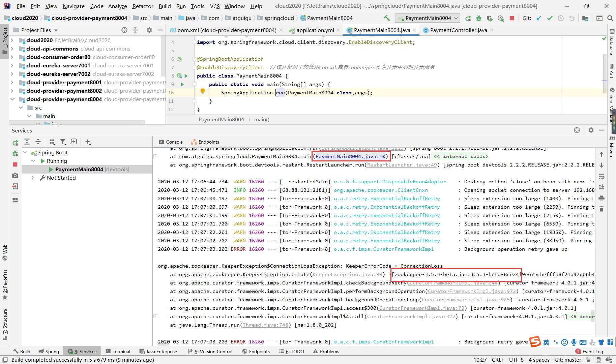
Task: Toggle the Z: Structure tool window stripe
Action: (5, 324)
